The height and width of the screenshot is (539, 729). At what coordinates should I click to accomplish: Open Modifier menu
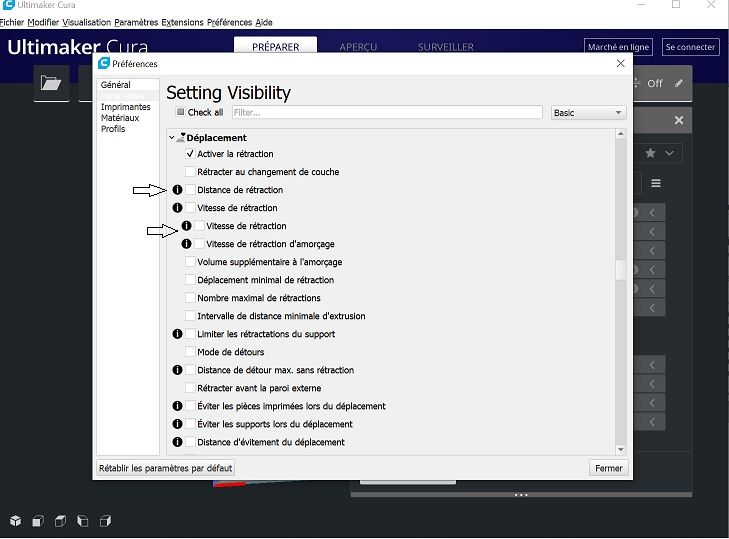(43, 22)
